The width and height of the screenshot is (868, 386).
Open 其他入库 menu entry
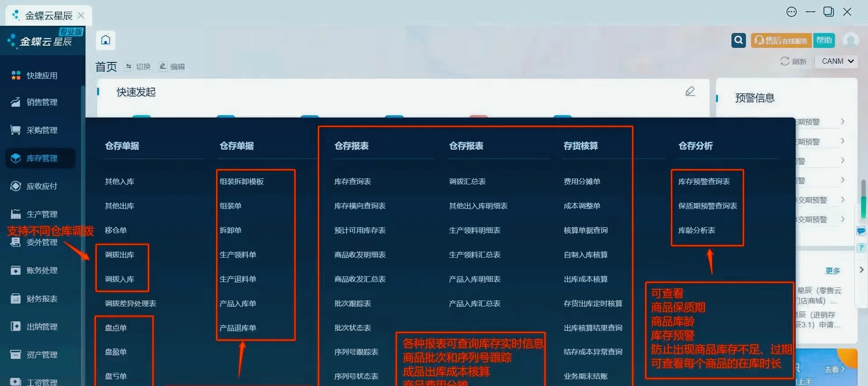click(x=119, y=181)
